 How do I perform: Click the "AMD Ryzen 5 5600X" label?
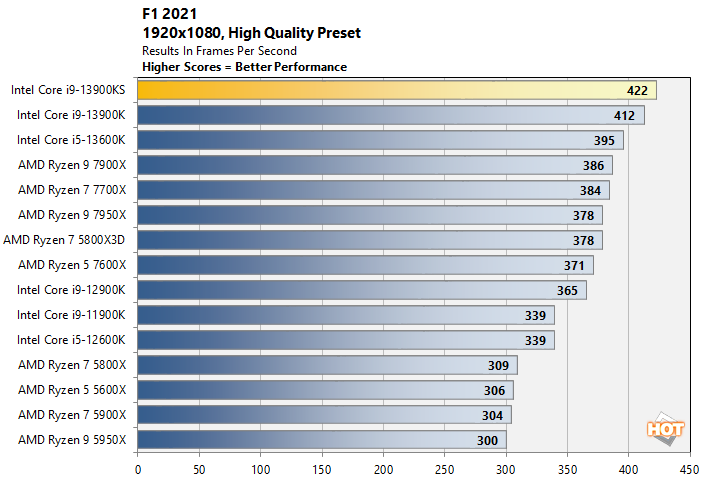pos(72,390)
